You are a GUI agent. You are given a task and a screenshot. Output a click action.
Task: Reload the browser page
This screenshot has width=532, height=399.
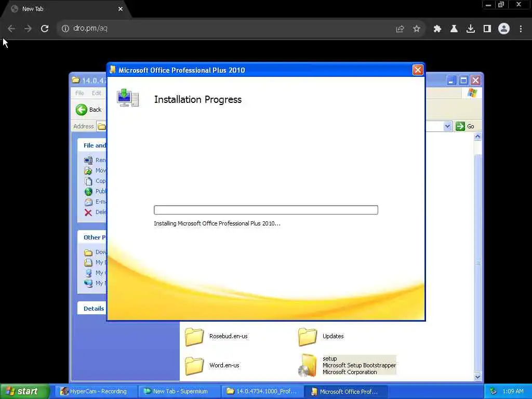(x=45, y=29)
